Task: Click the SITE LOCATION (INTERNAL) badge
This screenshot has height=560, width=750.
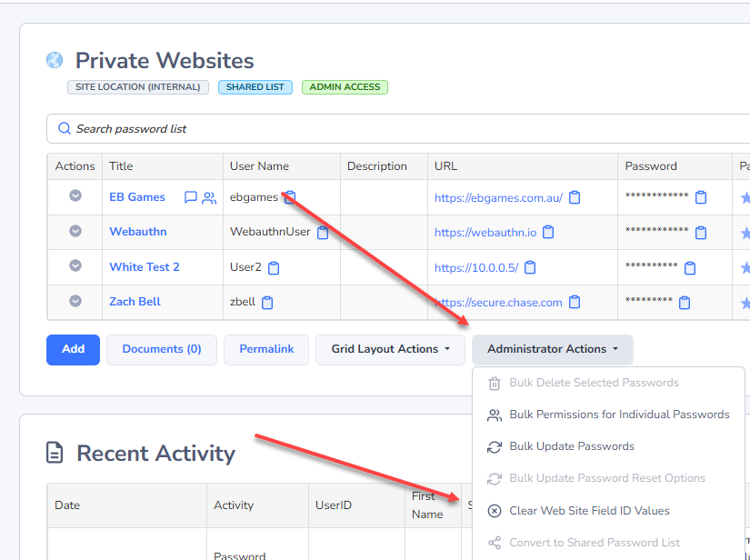Action: (138, 87)
